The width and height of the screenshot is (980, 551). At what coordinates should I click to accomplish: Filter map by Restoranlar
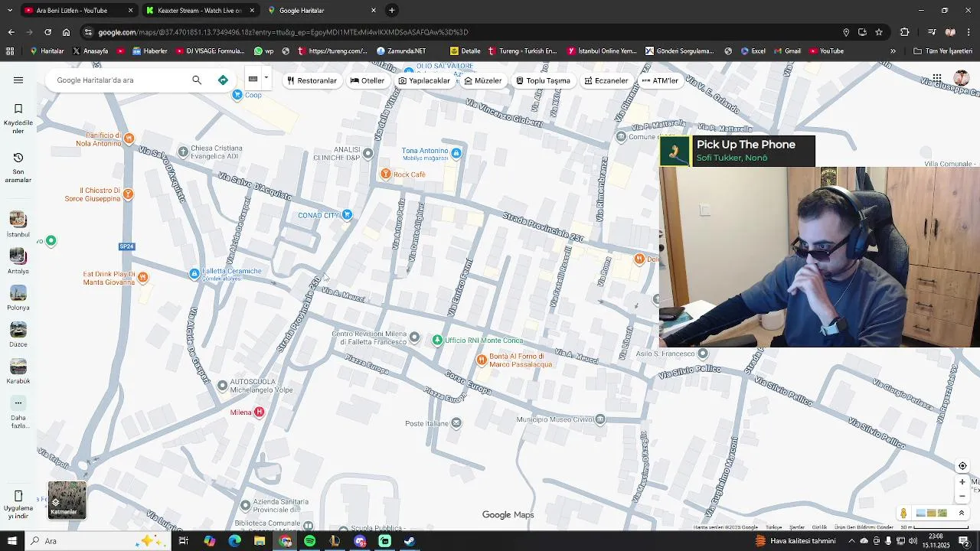(x=312, y=80)
